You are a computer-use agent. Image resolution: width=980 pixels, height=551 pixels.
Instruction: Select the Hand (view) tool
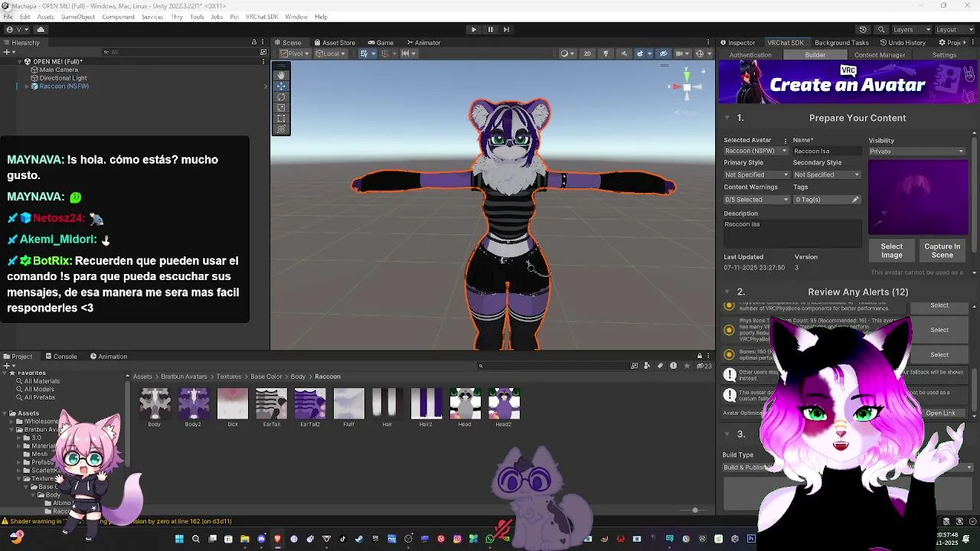tap(281, 75)
